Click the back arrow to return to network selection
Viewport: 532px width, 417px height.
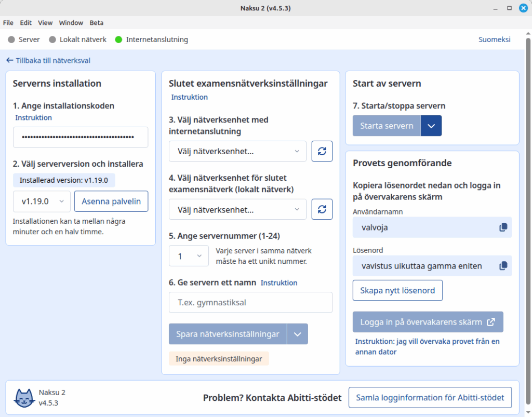tap(9, 60)
